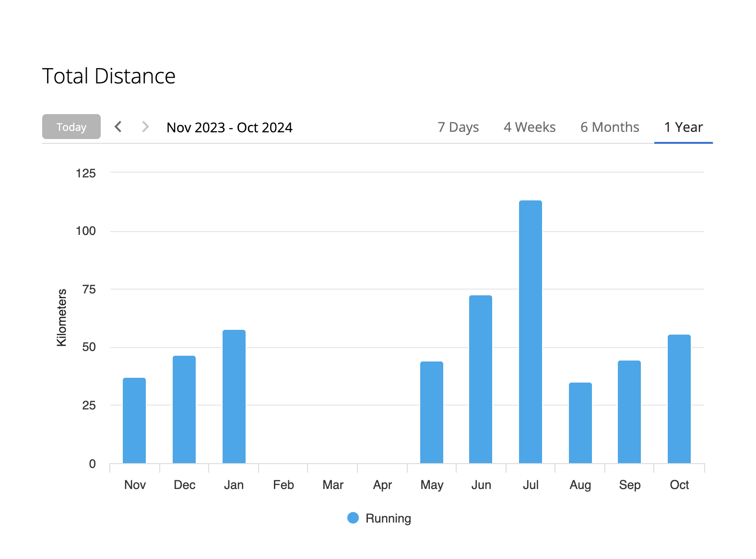Switch to the 4 Weeks tab
Viewport: 756px width, 559px height.
pyautogui.click(x=529, y=127)
